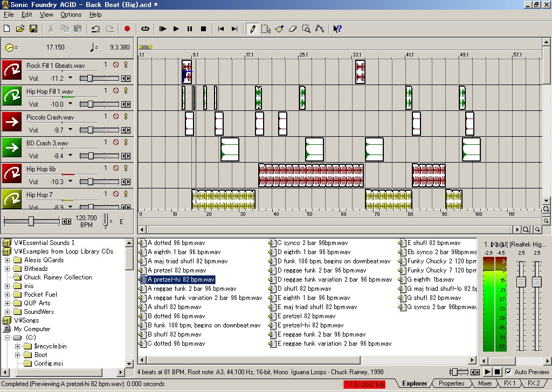Image resolution: width=552 pixels, height=392 pixels.
Task: Undo last action via toolbar arrow
Action: [x=96, y=29]
